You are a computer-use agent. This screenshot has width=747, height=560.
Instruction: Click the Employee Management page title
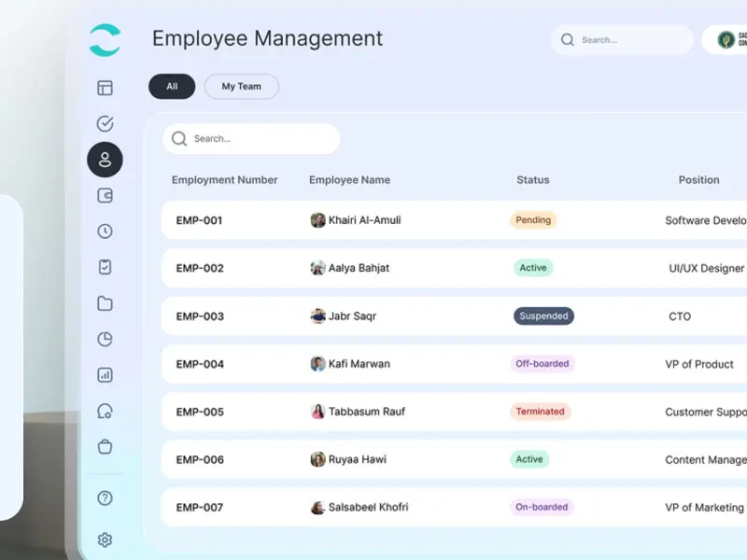[267, 38]
